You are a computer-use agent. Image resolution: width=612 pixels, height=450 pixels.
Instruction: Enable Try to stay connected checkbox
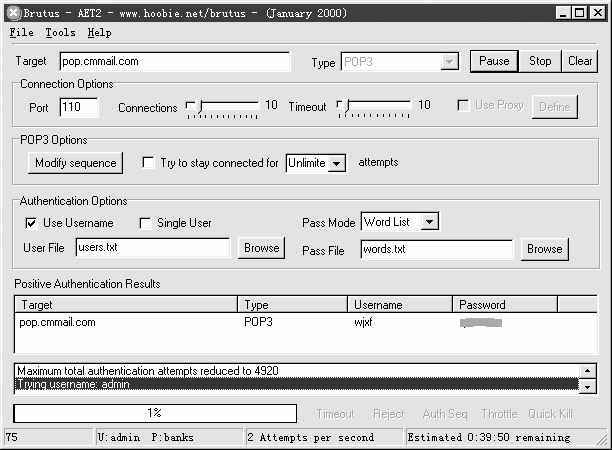(x=149, y=163)
